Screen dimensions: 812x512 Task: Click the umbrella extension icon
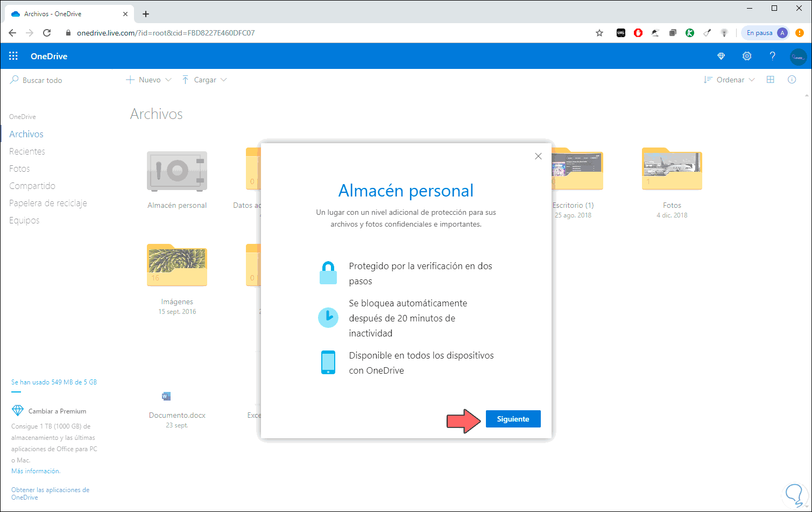point(655,33)
